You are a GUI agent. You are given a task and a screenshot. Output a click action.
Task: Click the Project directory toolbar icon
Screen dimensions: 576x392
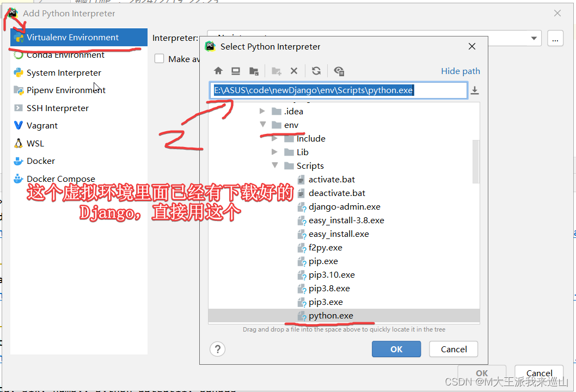point(254,71)
